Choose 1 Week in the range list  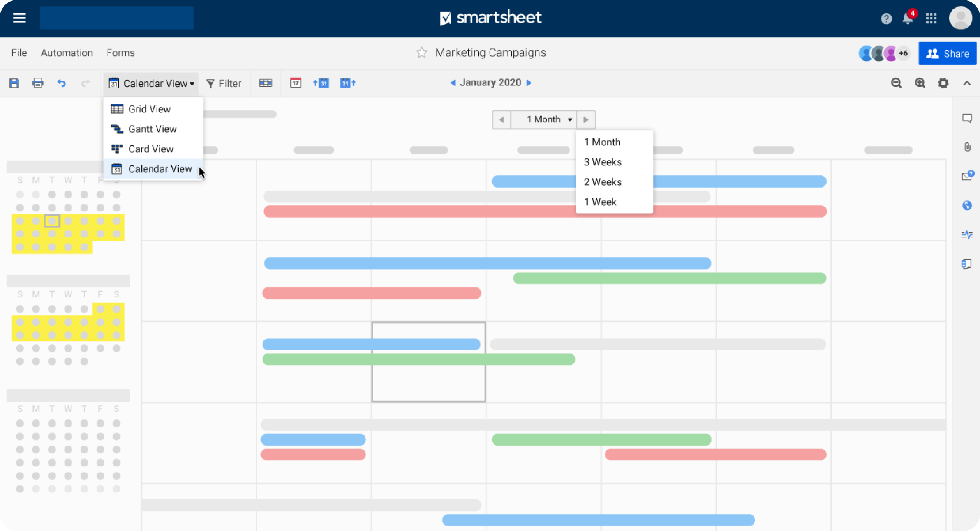614,202
